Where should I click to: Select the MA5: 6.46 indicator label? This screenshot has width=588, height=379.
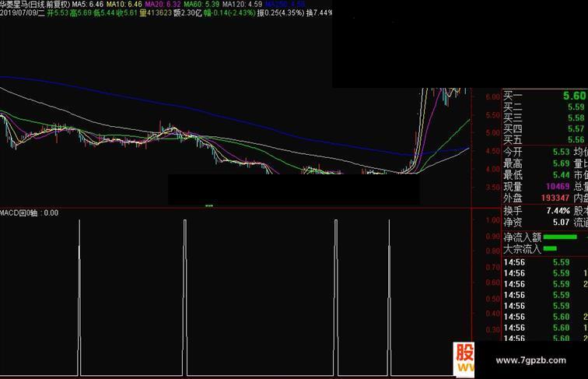click(x=88, y=5)
